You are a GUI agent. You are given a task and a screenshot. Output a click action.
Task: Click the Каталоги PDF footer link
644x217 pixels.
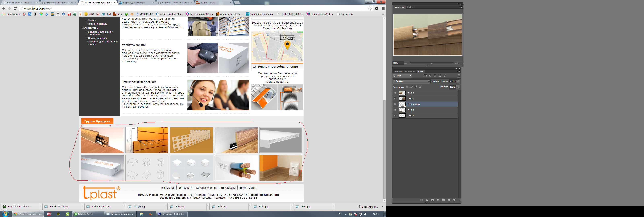207,188
